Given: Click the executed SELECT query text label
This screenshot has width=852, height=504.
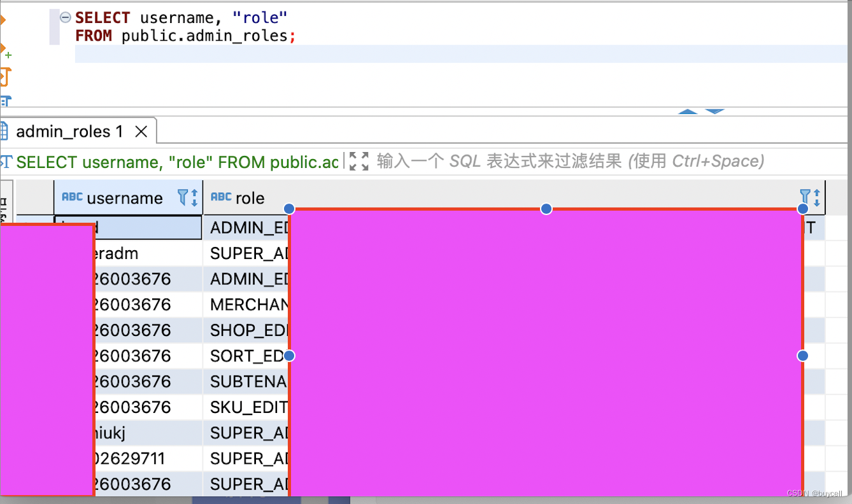Looking at the screenshot, I should [177, 162].
